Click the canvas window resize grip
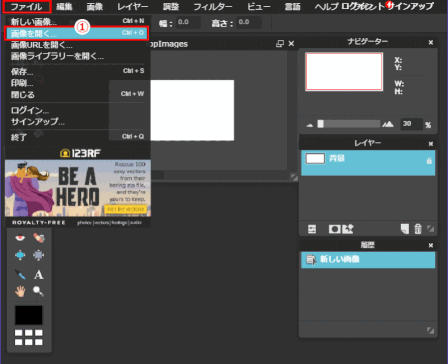The height and width of the screenshot is (364, 448). coord(294,177)
